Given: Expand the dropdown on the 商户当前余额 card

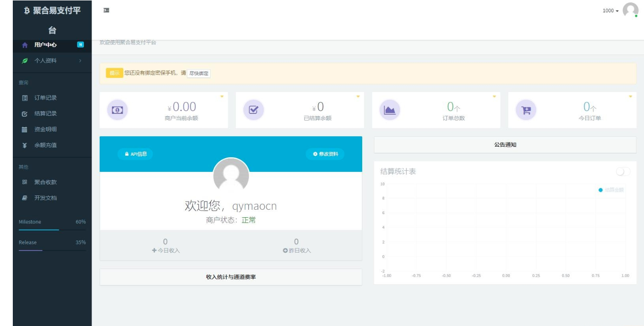Looking at the screenshot, I should pos(221,96).
